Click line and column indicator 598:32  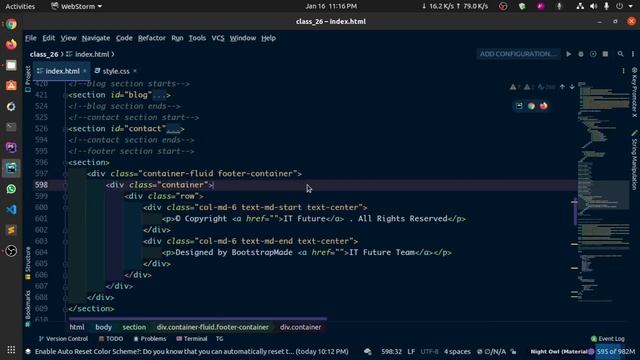(391, 351)
